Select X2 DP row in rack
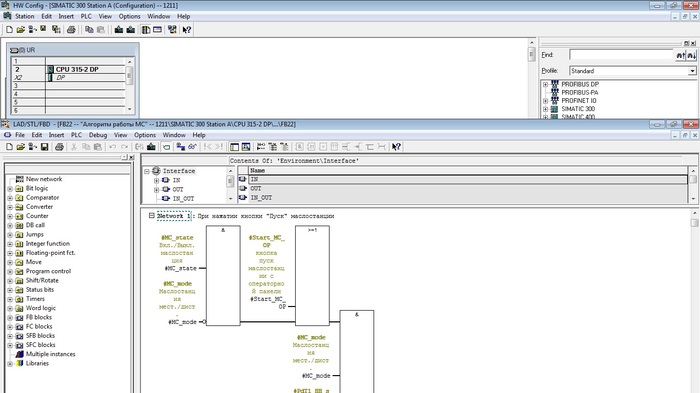 (69, 78)
